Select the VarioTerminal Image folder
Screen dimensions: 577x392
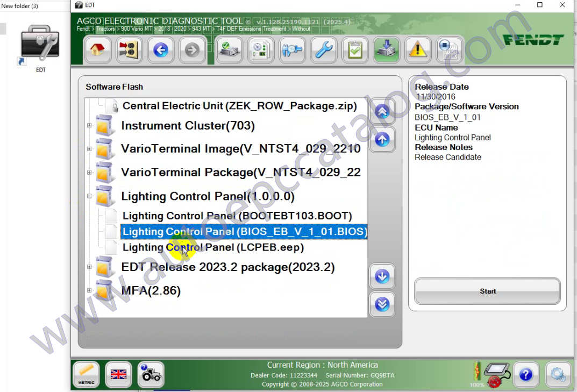pyautogui.click(x=241, y=149)
